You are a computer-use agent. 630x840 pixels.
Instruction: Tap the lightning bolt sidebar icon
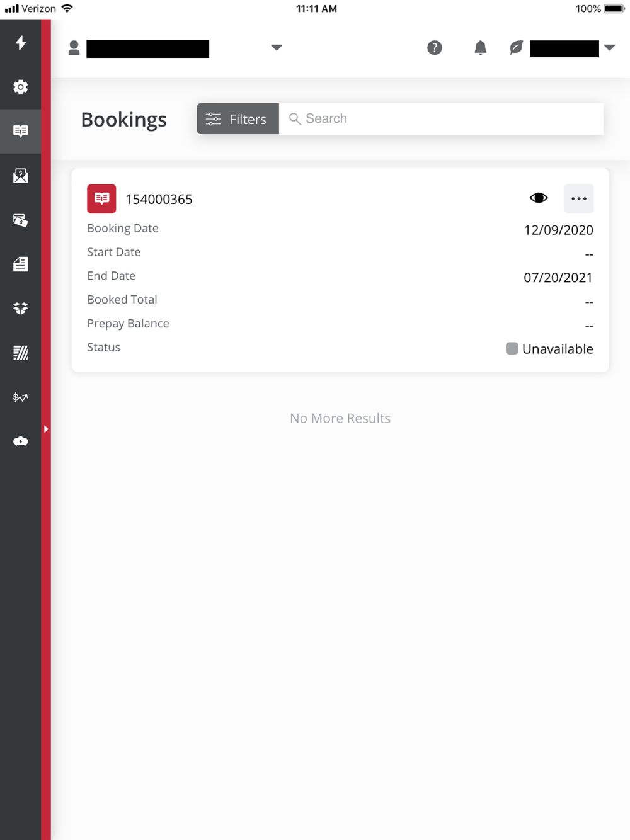point(21,43)
